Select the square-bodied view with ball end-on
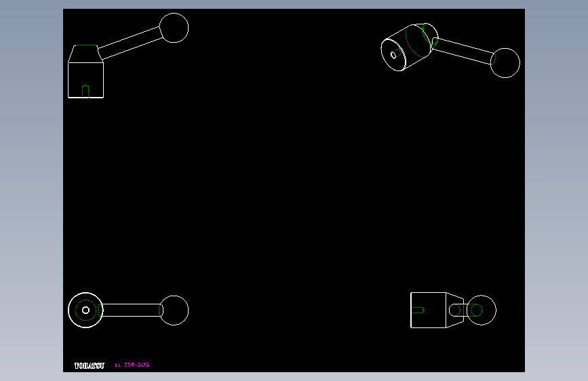This screenshot has width=588, height=381. [453, 310]
